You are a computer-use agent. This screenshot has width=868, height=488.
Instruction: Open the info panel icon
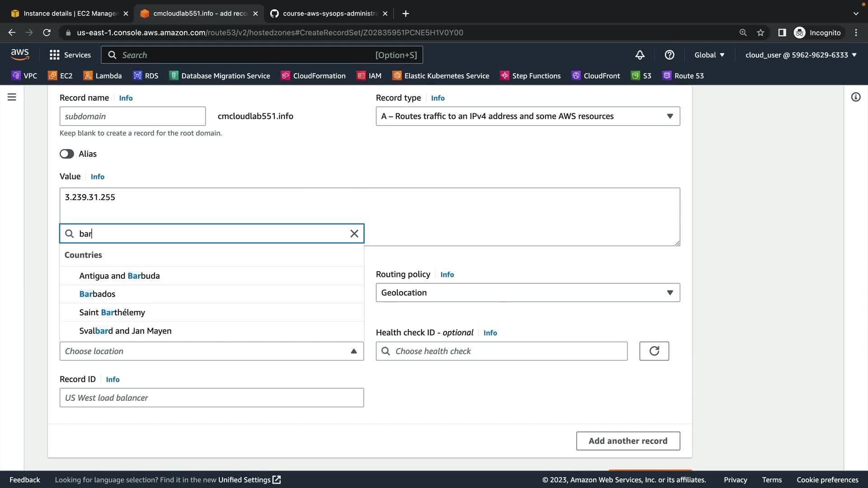(855, 97)
